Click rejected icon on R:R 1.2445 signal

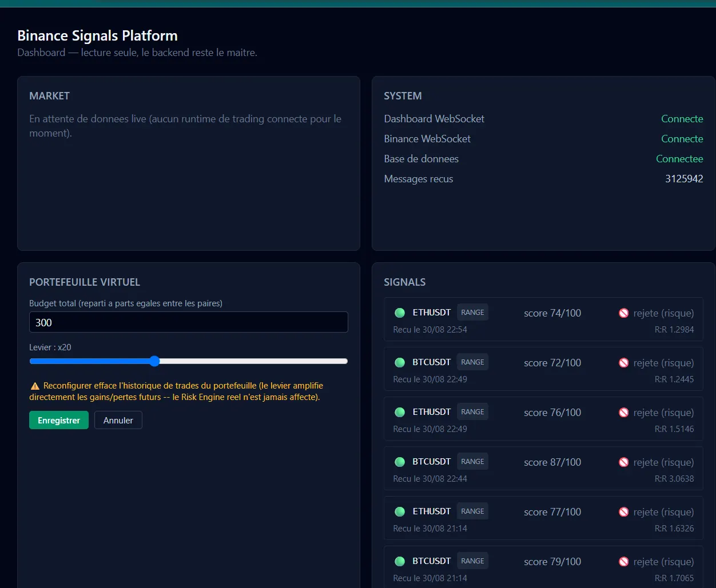point(623,363)
